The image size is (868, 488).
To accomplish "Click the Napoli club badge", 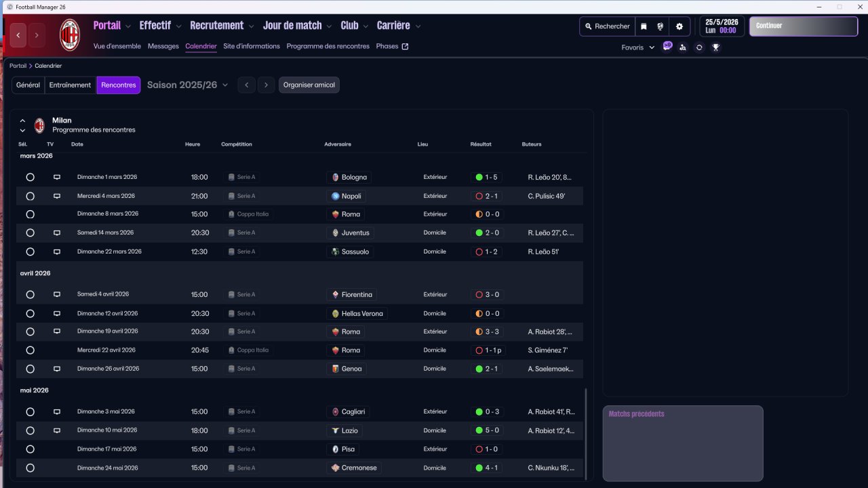I will tap(335, 197).
